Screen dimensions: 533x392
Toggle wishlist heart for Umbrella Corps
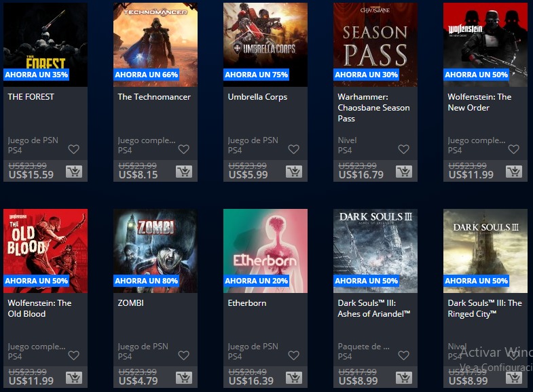pyautogui.click(x=294, y=149)
